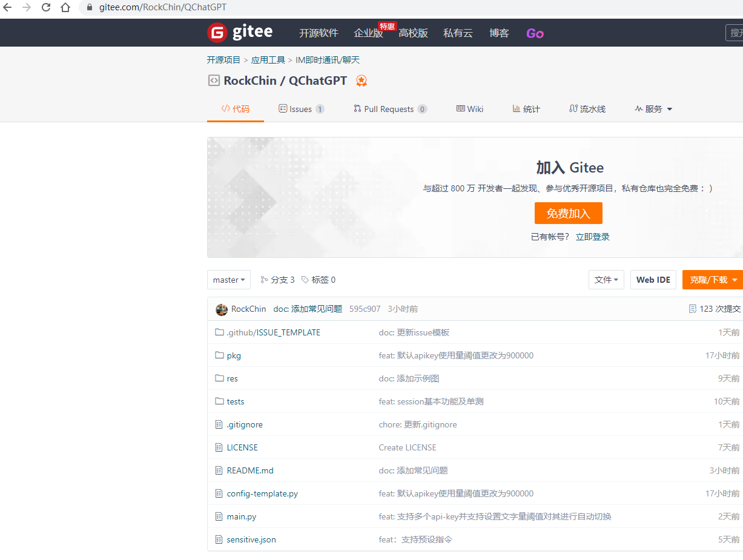
Task: Click the browser reload icon
Action: coord(46,8)
